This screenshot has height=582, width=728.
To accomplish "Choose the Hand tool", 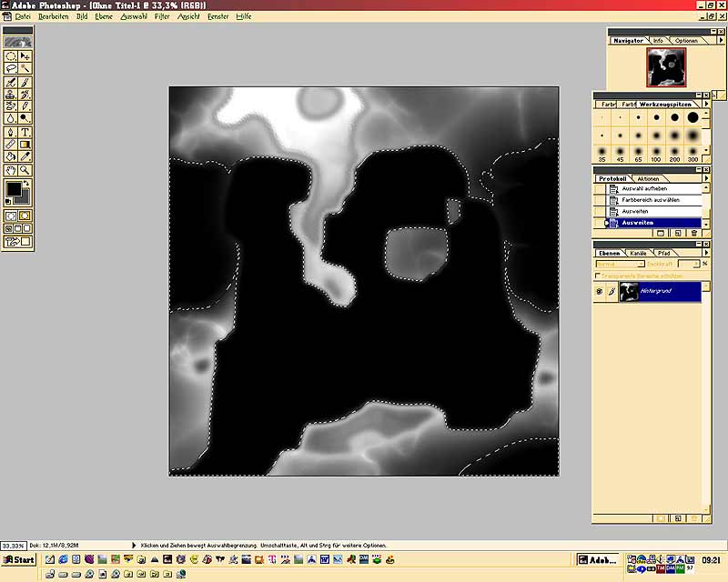I will [11, 170].
